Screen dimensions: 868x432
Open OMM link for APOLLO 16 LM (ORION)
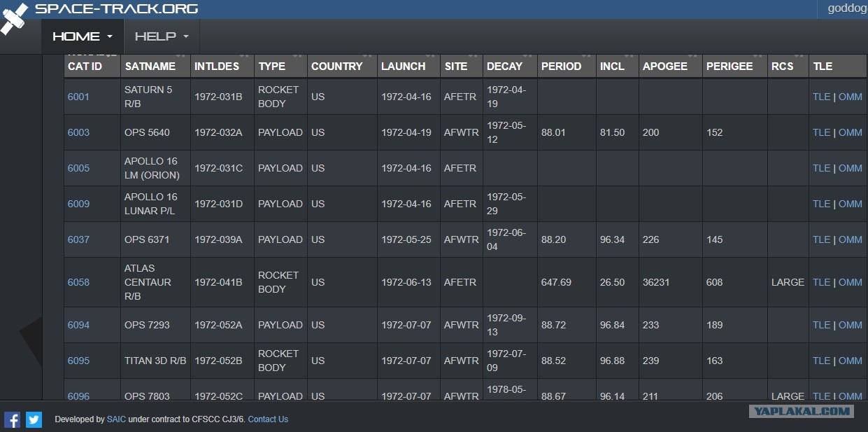[x=850, y=168]
